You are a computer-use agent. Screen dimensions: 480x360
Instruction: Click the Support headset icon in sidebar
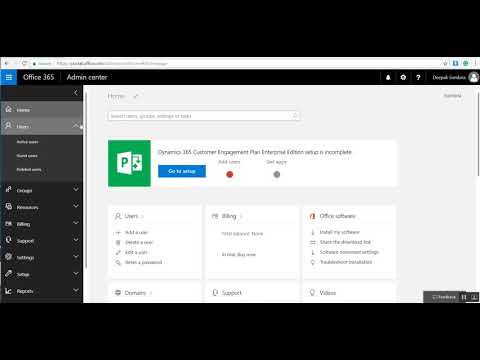click(9, 240)
